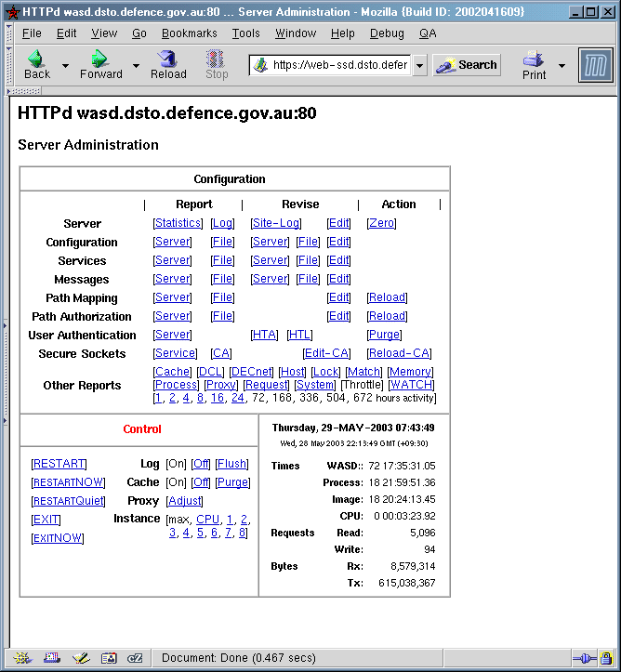This screenshot has width=621, height=672.
Task: Click the Zero action link
Action: tap(381, 223)
